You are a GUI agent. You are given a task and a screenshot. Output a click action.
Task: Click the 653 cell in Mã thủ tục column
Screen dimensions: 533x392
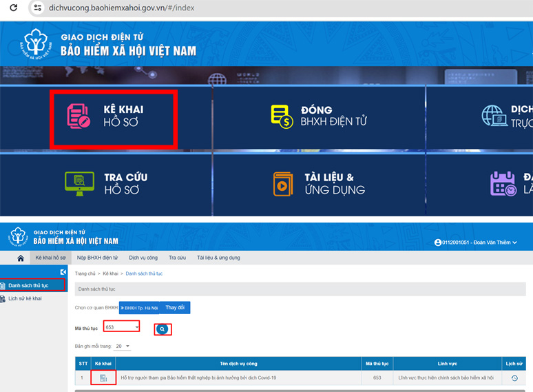pyautogui.click(x=377, y=378)
